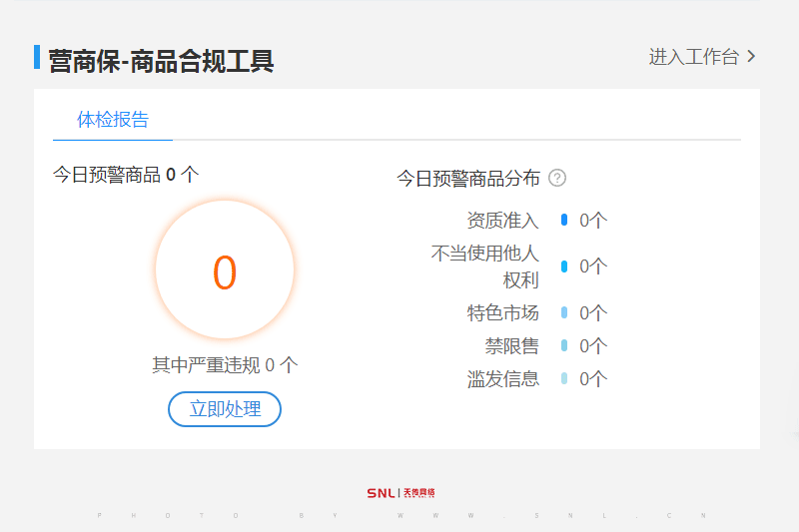Click the 立即处理 button

[225, 409]
